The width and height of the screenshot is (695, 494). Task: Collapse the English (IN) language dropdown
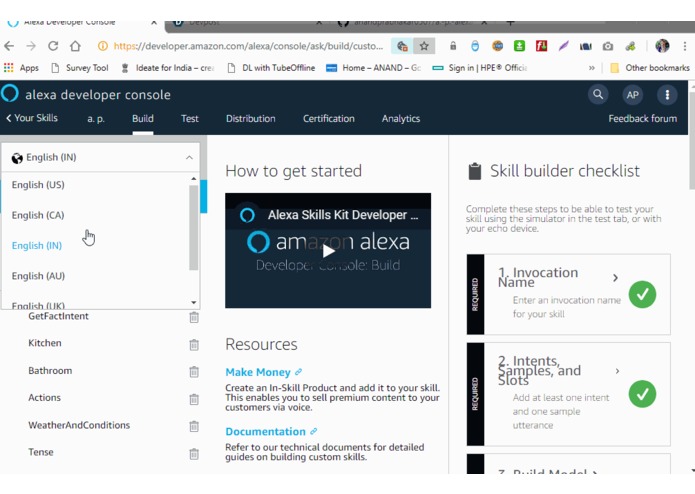(101, 157)
